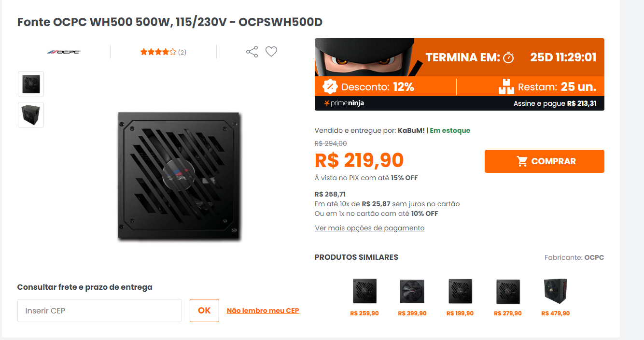Click the COMPRAR buy button
644x340 pixels.
[x=545, y=161]
